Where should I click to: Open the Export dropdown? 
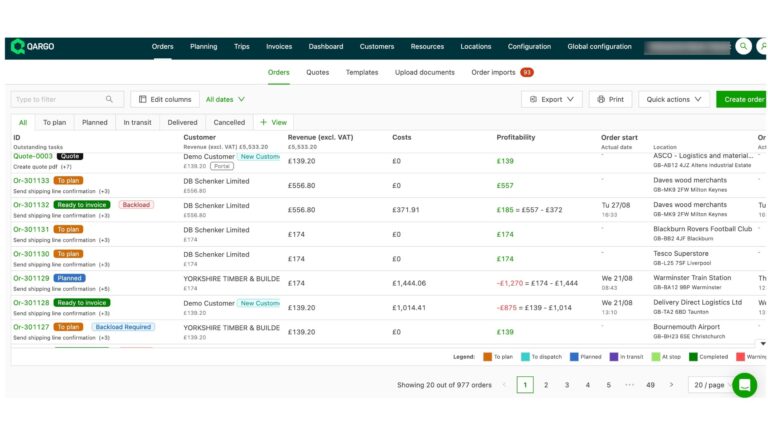click(x=551, y=99)
